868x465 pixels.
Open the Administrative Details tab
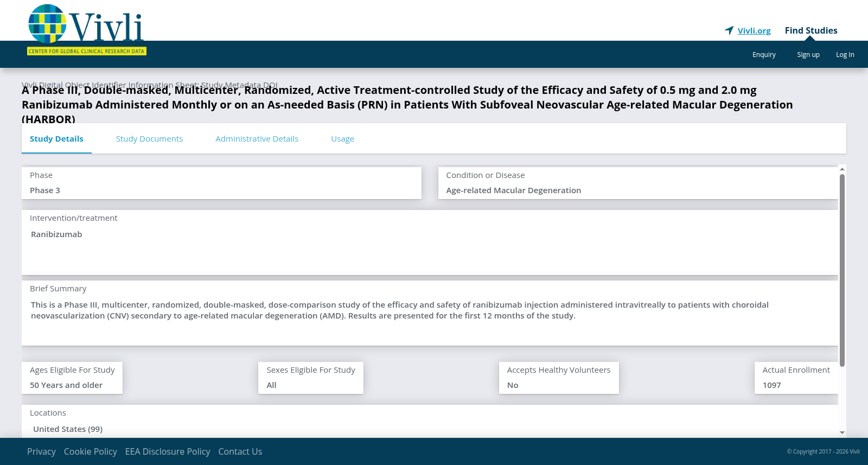click(257, 139)
